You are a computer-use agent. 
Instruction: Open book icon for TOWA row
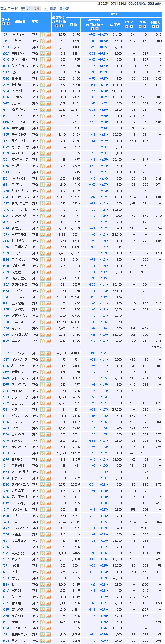[x=43, y=441]
